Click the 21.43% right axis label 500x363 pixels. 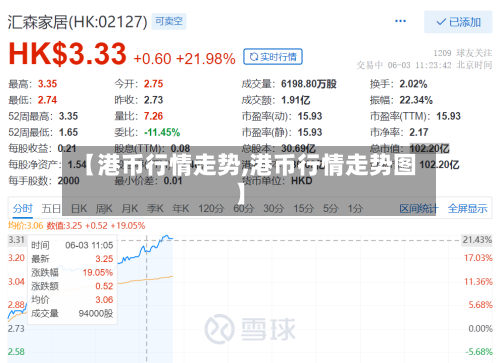(477, 240)
